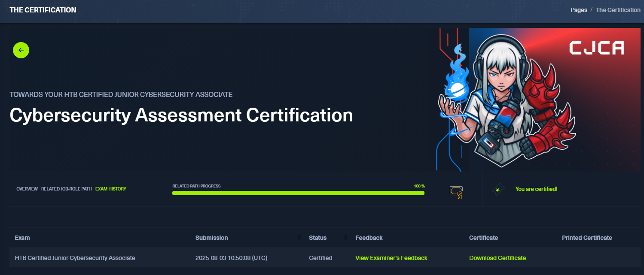The width and height of the screenshot is (644, 275).
Task: Open View Examiner's Feedback link
Action: pos(391,258)
